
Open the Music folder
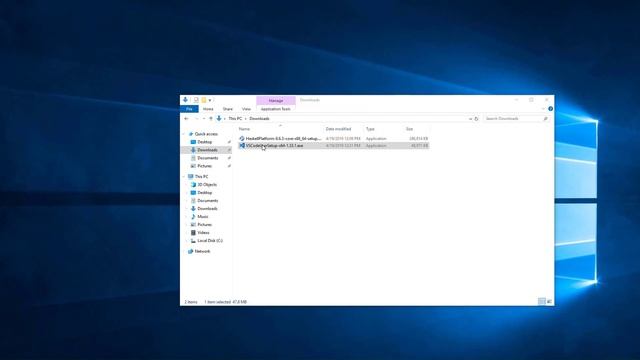[203, 217]
